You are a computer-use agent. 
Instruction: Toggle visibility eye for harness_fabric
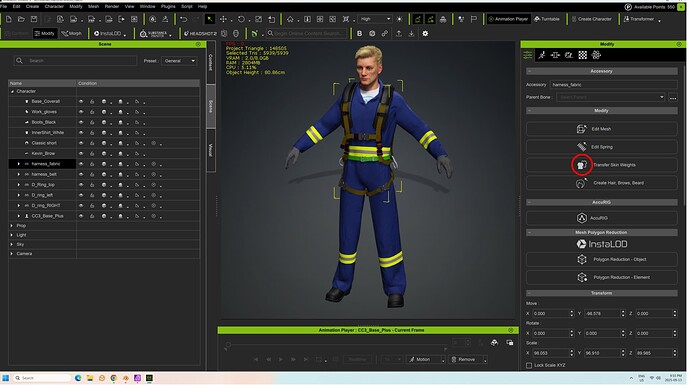pyautogui.click(x=81, y=164)
